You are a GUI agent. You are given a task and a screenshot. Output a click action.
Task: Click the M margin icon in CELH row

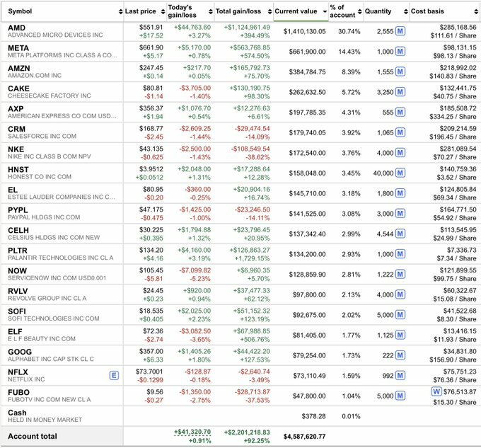click(x=400, y=234)
